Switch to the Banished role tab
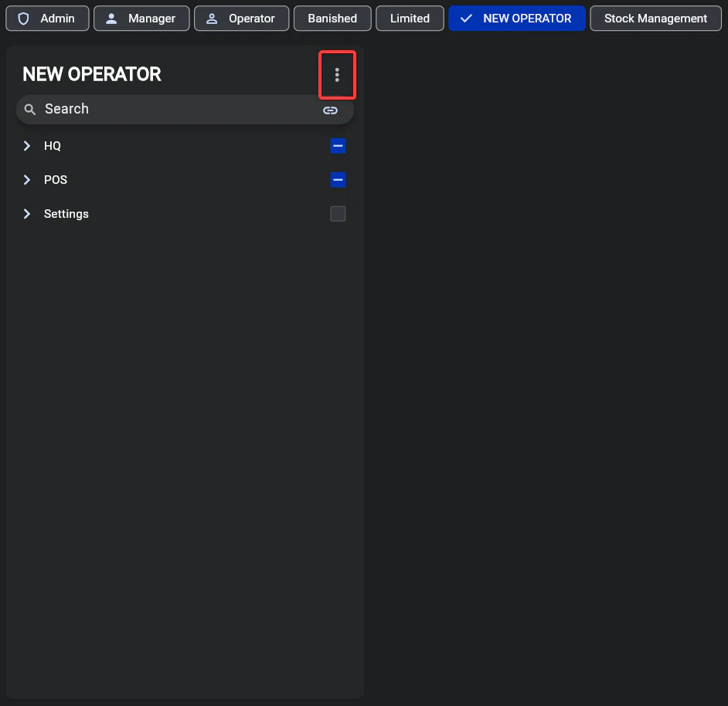728x706 pixels. click(332, 19)
